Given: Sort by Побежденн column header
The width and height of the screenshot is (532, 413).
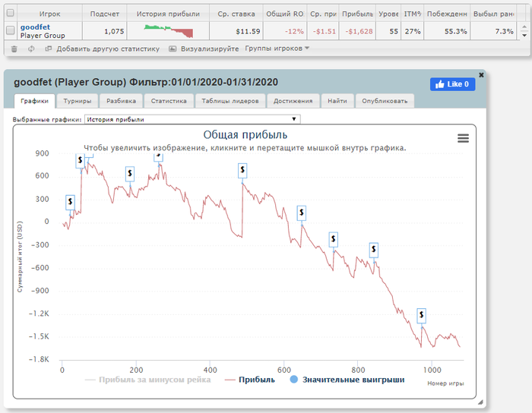Looking at the screenshot, I should pyautogui.click(x=447, y=14).
